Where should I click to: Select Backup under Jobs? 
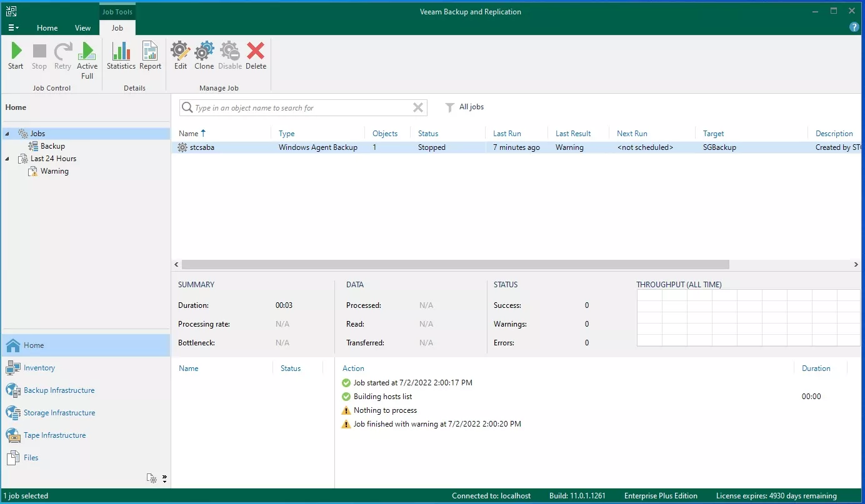point(52,146)
